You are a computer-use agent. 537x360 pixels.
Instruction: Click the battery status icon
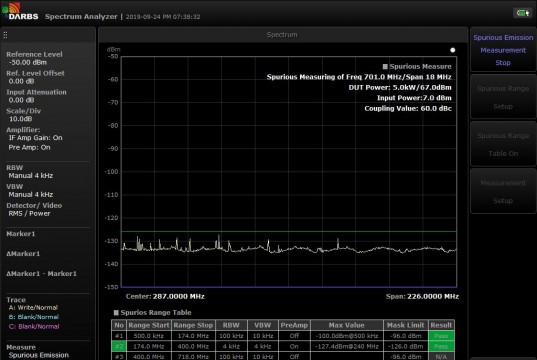tap(523, 13)
